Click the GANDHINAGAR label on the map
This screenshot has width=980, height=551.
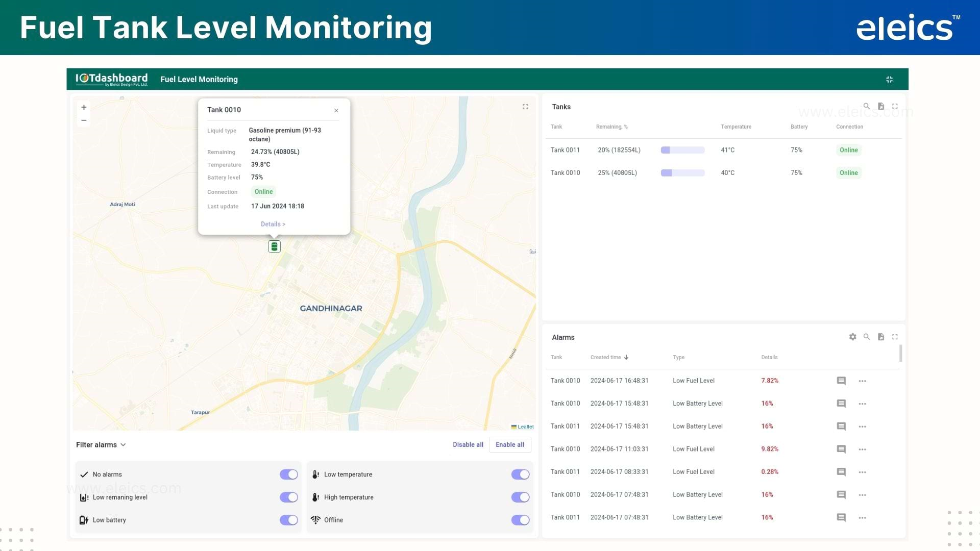tap(331, 309)
